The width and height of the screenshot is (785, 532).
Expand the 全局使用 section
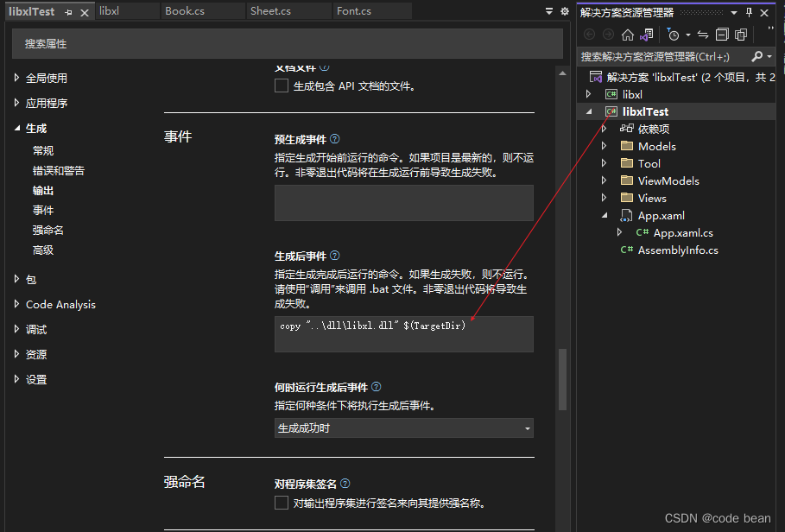[16, 78]
